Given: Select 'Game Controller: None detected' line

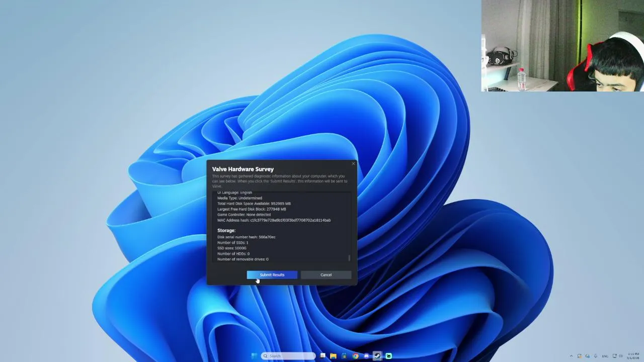Looking at the screenshot, I should tap(244, 215).
